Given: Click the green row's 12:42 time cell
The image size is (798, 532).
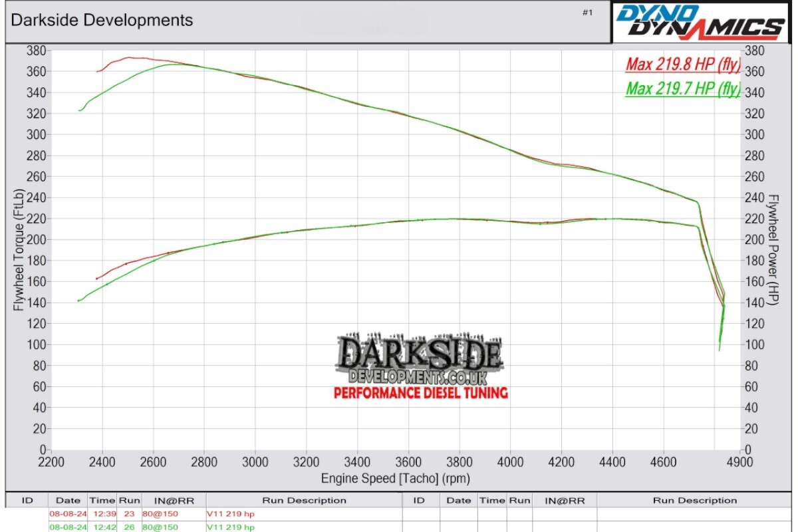Looking at the screenshot, I should point(102,527).
